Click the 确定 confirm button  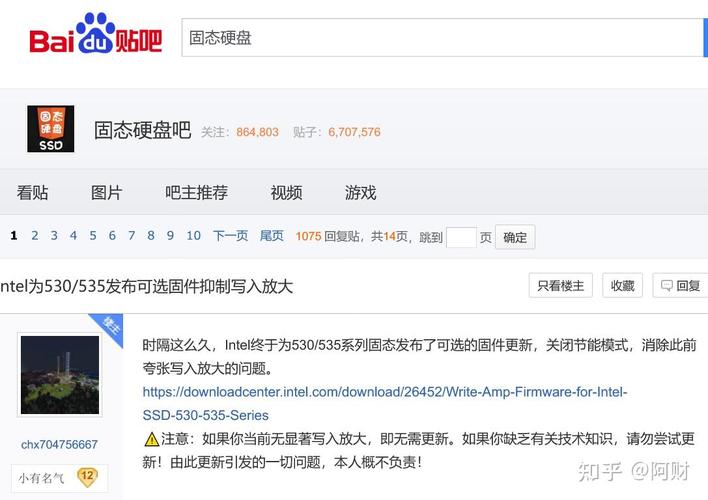(x=515, y=237)
